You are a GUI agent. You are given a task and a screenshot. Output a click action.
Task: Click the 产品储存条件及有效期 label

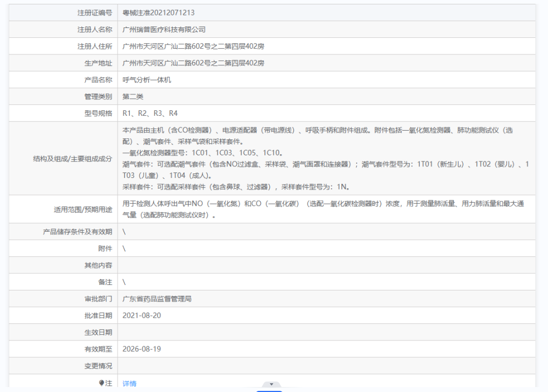78,232
